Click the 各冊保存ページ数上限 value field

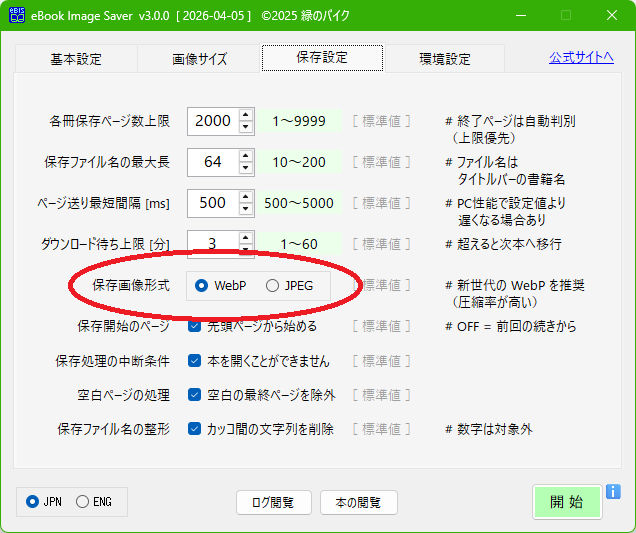[x=212, y=121]
